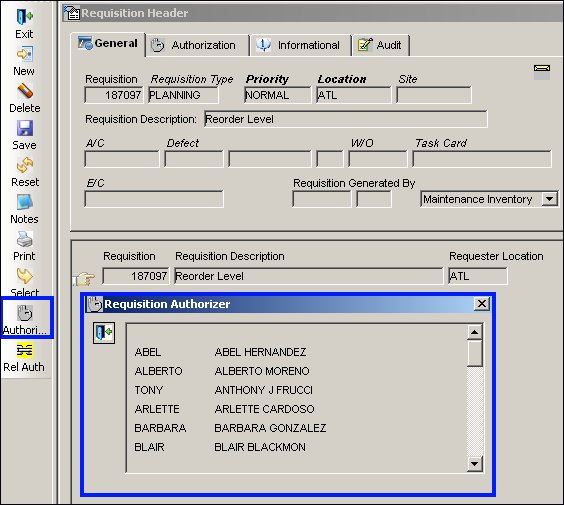Click the Location field ATL
Viewport: 564px width, 505px height.
tap(354, 95)
